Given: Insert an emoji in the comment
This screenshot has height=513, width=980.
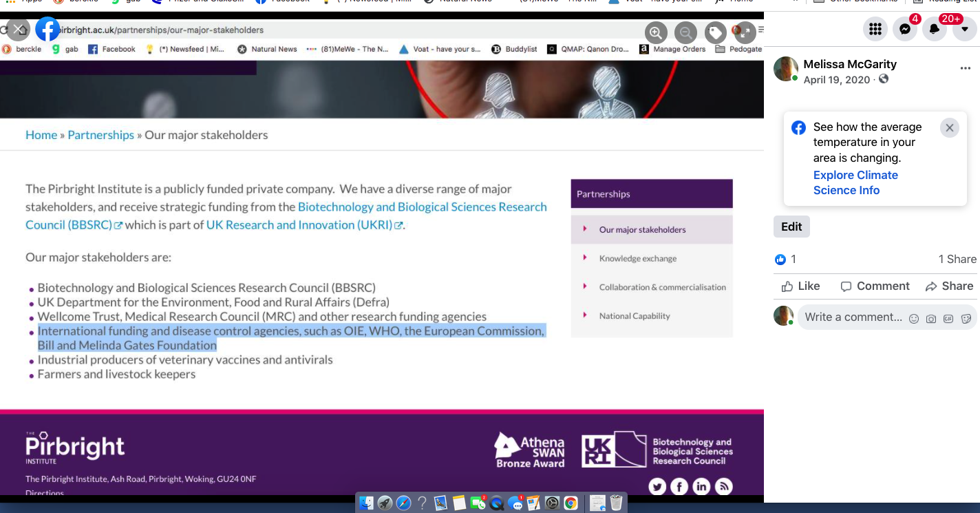Looking at the screenshot, I should tap(914, 318).
